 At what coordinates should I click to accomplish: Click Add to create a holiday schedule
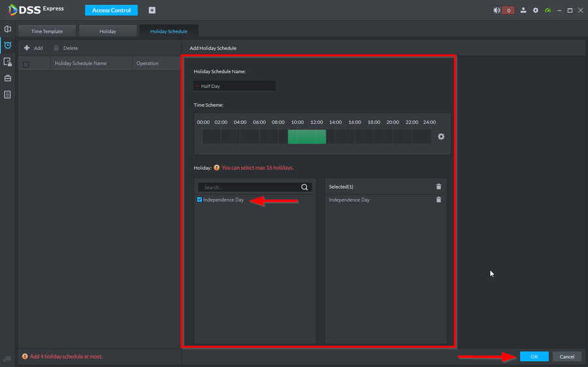coord(33,48)
